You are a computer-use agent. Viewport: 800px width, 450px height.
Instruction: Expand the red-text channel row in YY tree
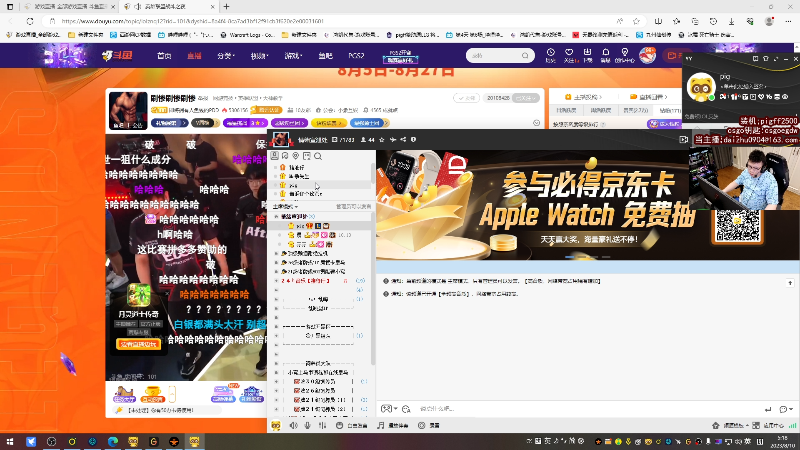coord(277,281)
